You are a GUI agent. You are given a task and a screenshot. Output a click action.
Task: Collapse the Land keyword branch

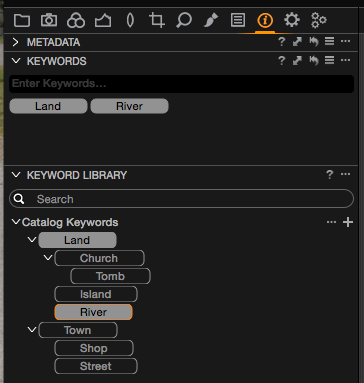32,239
